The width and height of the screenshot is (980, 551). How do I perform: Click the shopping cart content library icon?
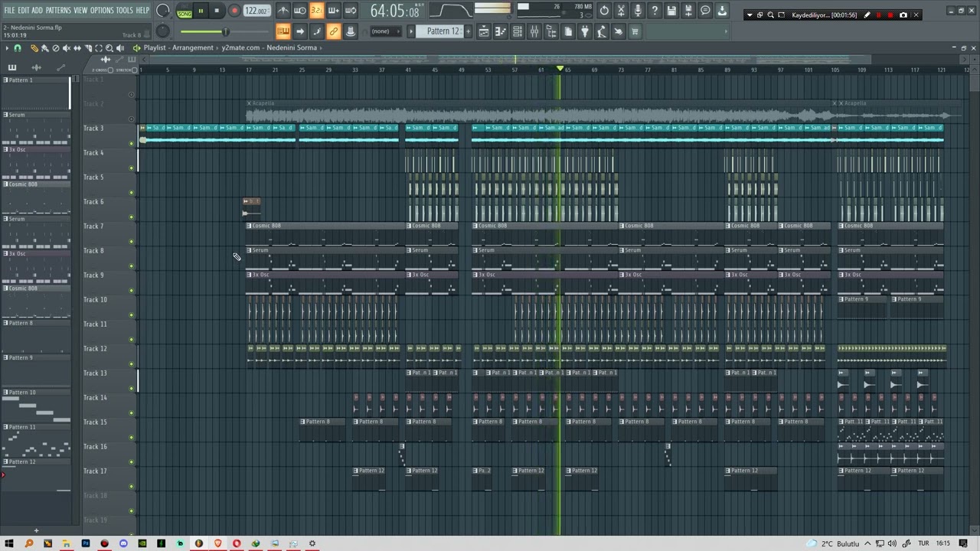(635, 31)
